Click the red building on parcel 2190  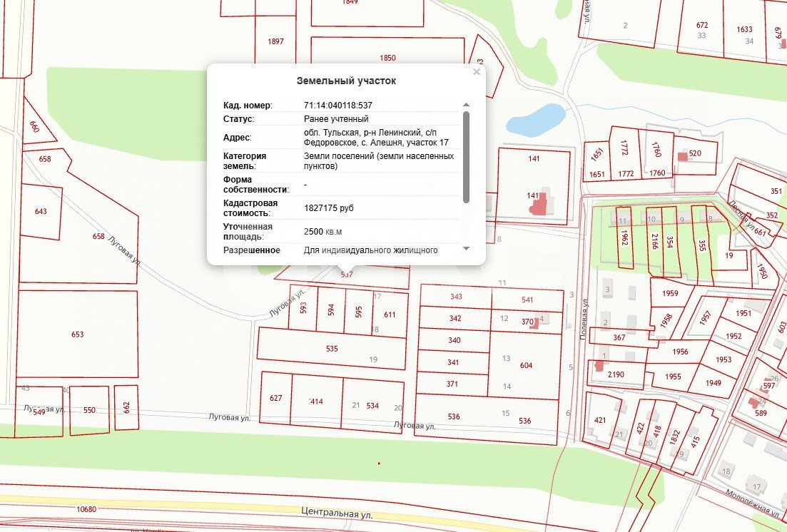pos(597,367)
